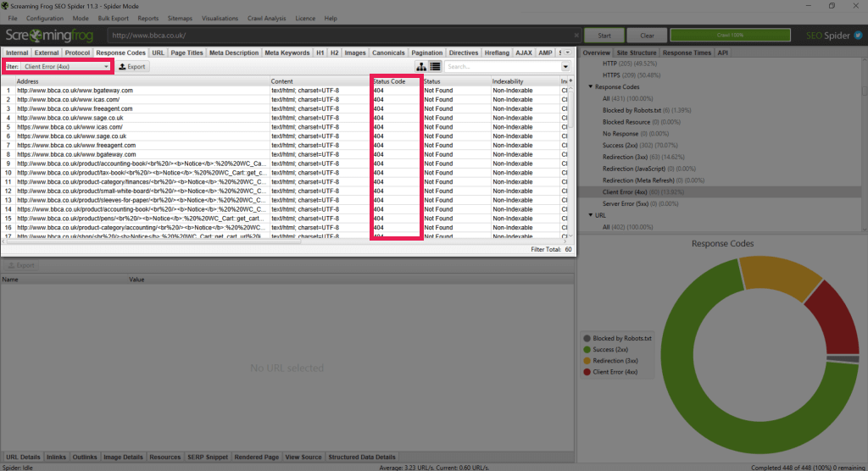The width and height of the screenshot is (868, 471).
Task: Open the search box options dropdown arrow
Action: [565, 67]
